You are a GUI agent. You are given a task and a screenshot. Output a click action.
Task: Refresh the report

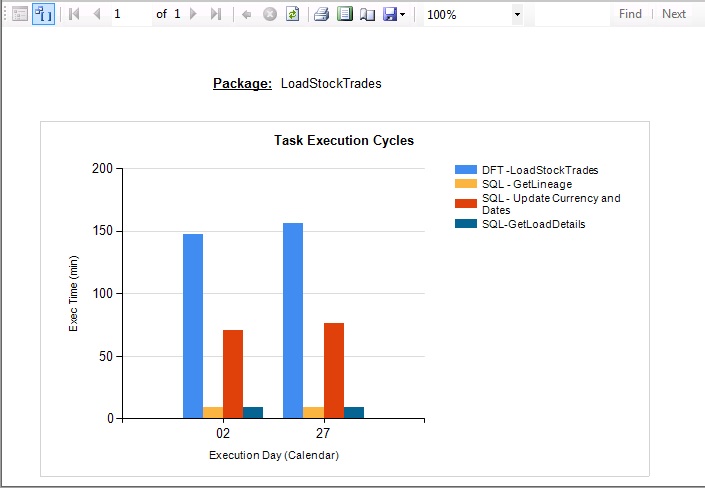[292, 14]
